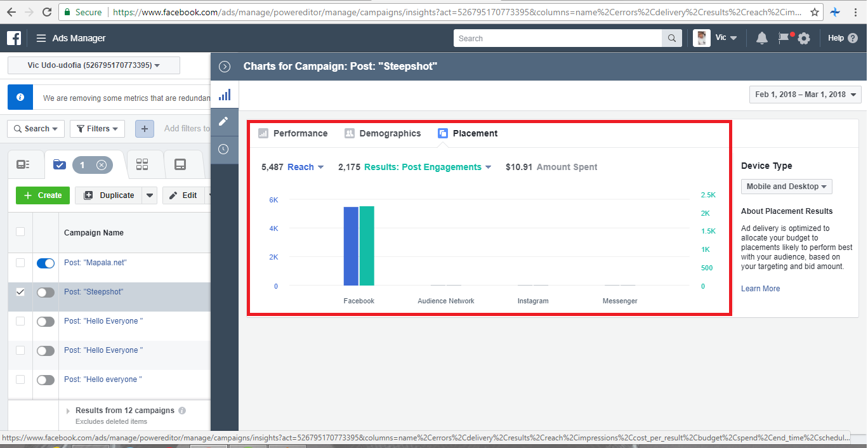Screen dimensions: 868x448
Task: Click the Campaign Name column header
Action: coord(94,232)
